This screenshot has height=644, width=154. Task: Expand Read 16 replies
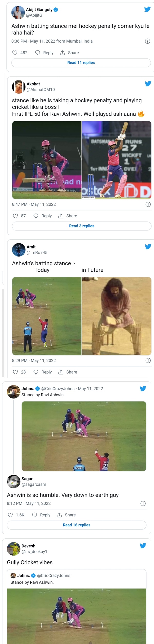pyautogui.click(x=76, y=525)
